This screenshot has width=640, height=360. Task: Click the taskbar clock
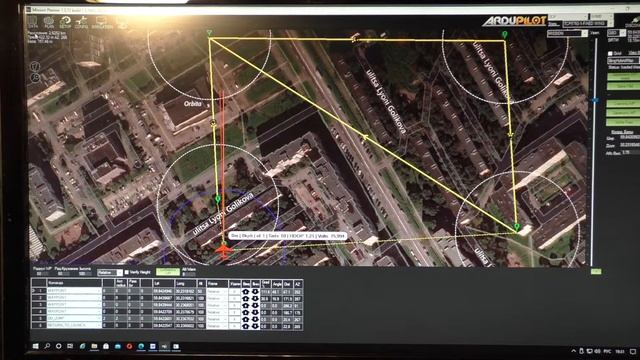click(x=620, y=351)
